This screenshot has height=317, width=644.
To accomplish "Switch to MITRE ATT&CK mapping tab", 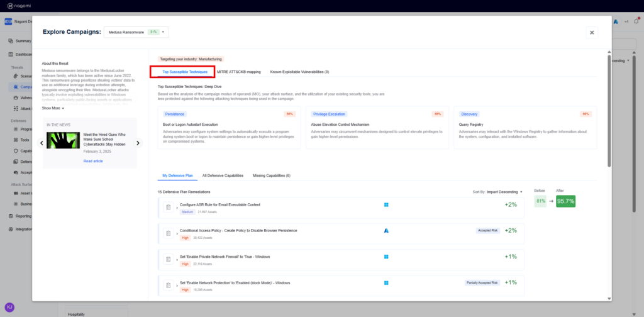I will coord(238,72).
